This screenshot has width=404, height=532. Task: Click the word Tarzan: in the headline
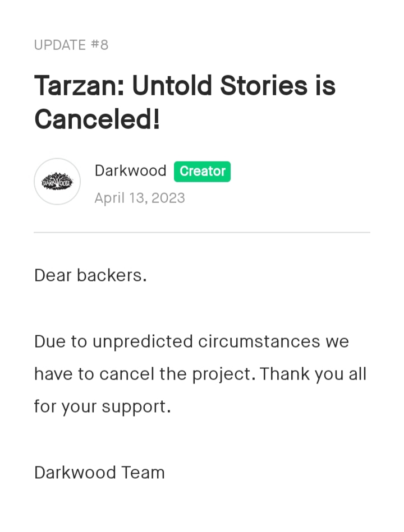pos(80,86)
